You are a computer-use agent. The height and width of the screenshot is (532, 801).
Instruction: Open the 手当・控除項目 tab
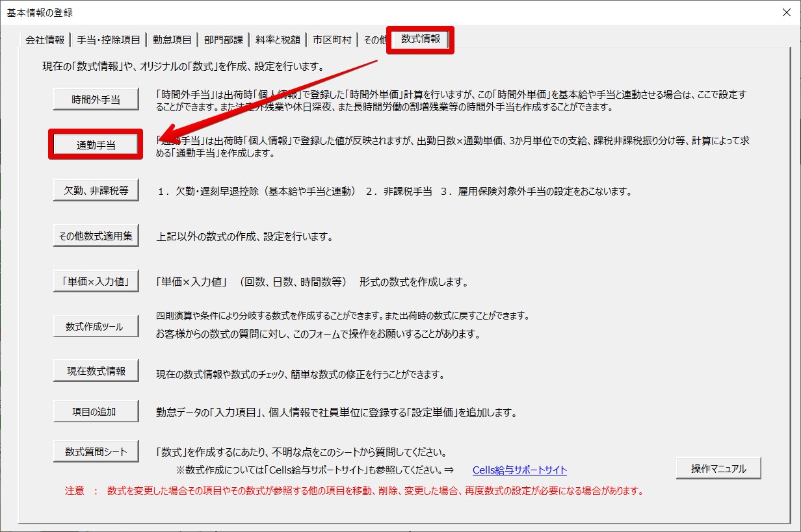[x=109, y=40]
